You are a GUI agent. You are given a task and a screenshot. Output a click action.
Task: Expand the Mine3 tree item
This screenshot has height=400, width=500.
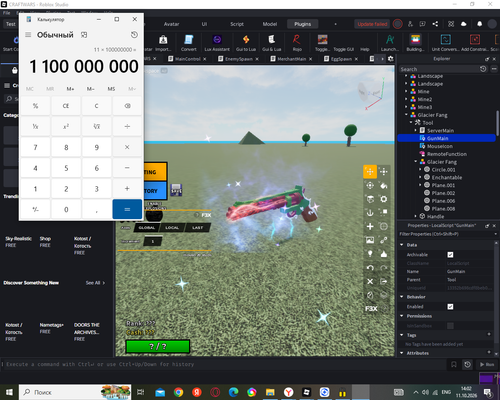point(406,107)
